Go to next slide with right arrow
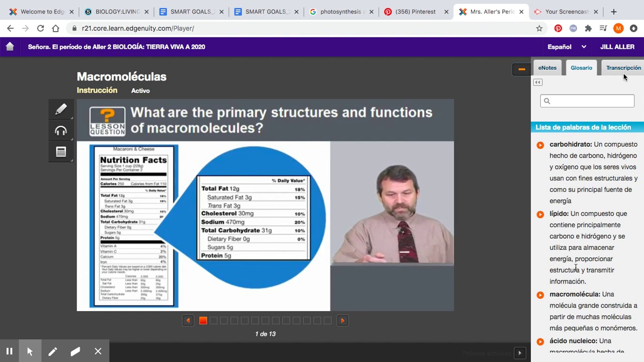 [x=343, y=320]
